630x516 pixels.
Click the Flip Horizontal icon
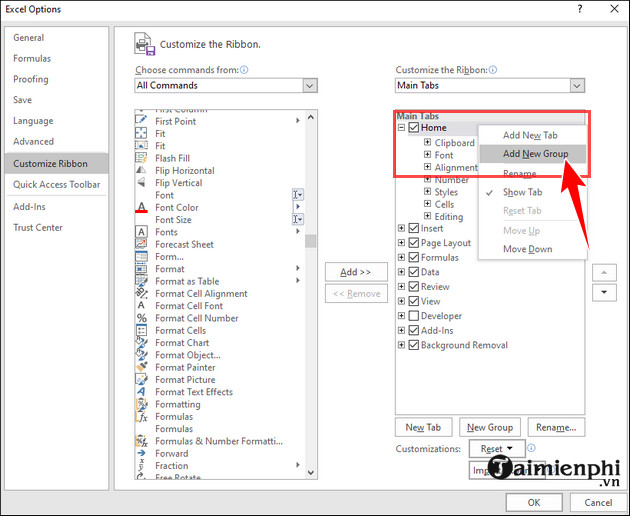pyautogui.click(x=141, y=170)
